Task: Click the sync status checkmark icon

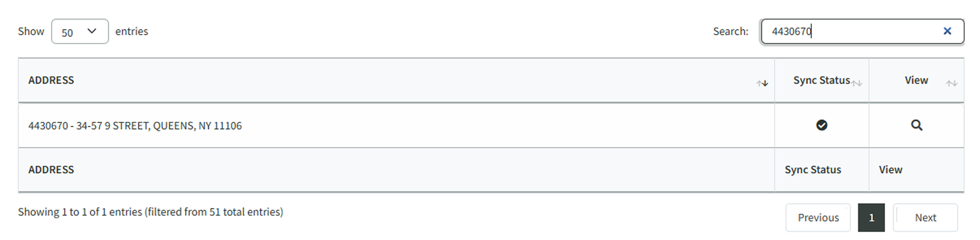Action: point(821,125)
